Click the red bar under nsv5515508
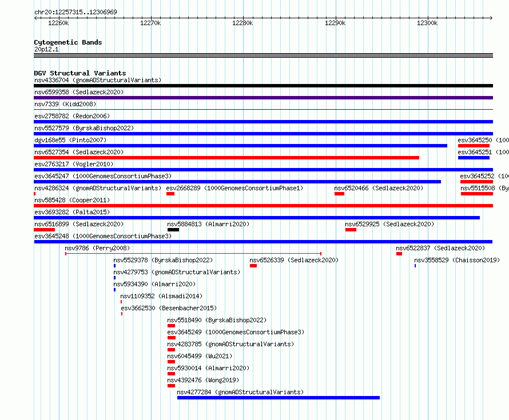509x420 pixels. pos(477,194)
